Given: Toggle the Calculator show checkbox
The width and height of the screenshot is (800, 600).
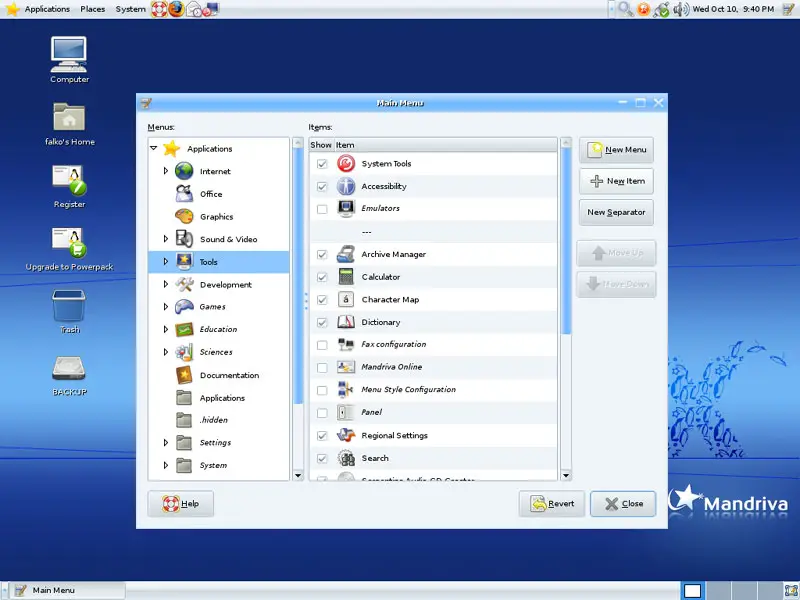Looking at the screenshot, I should 322,277.
